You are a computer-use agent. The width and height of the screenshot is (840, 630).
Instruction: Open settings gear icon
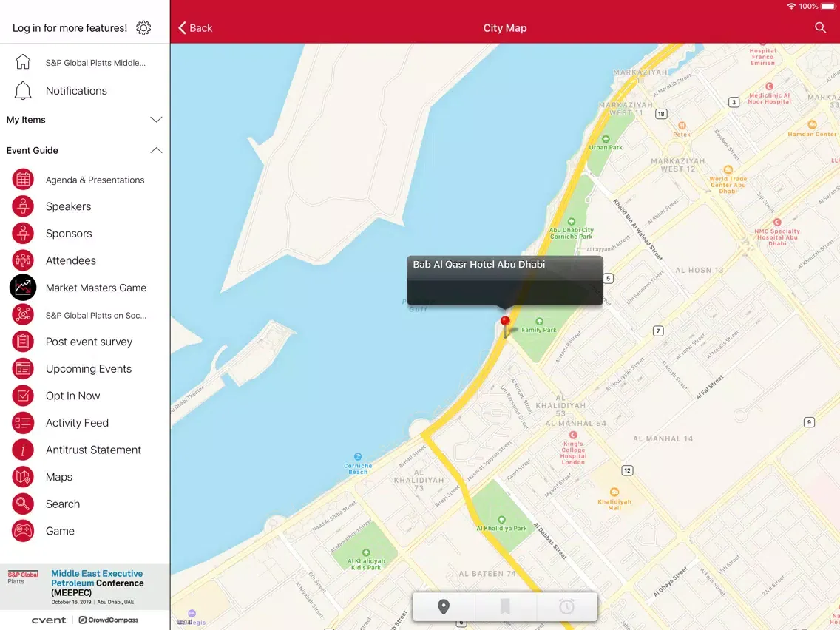coord(143,28)
